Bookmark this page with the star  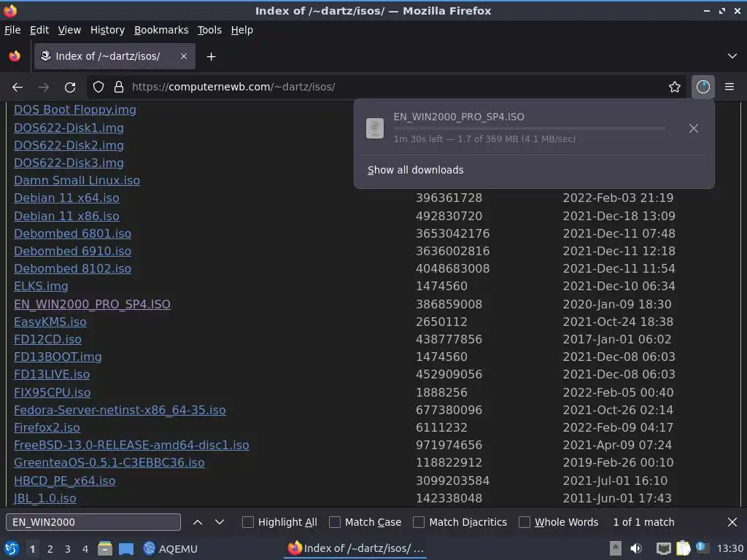(x=675, y=87)
